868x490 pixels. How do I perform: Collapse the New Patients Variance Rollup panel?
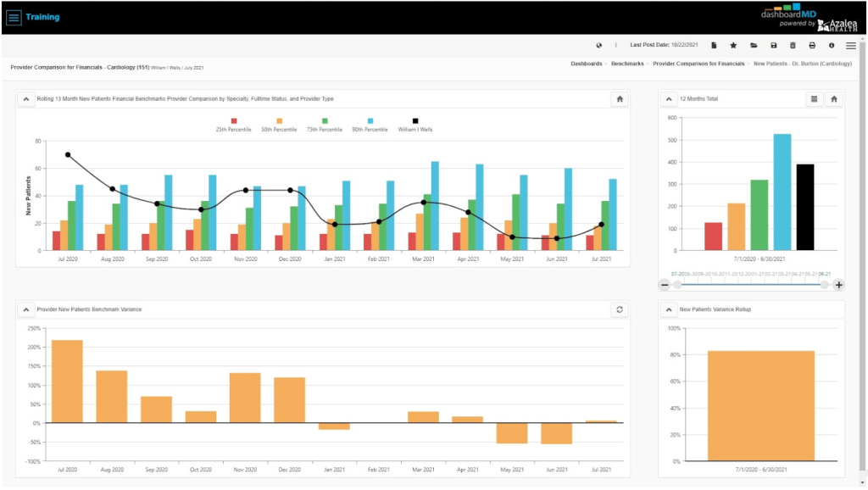pyautogui.click(x=669, y=309)
